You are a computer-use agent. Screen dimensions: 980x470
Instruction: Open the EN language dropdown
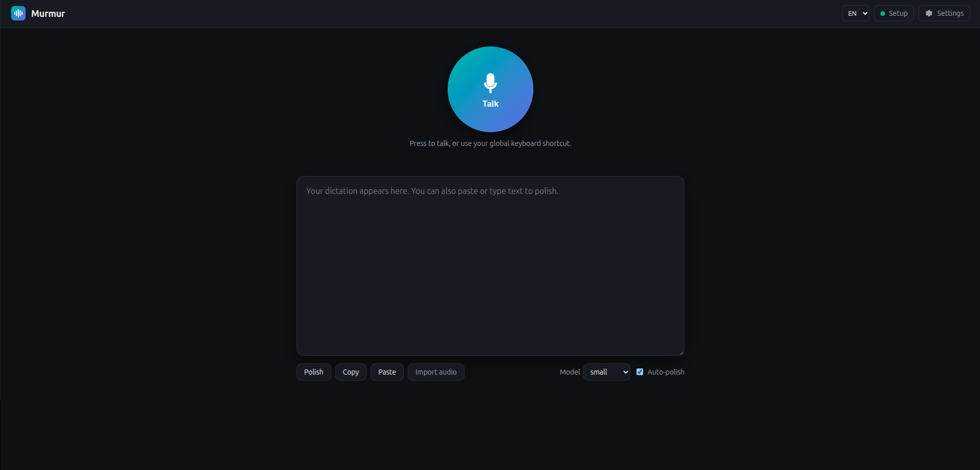tap(855, 13)
